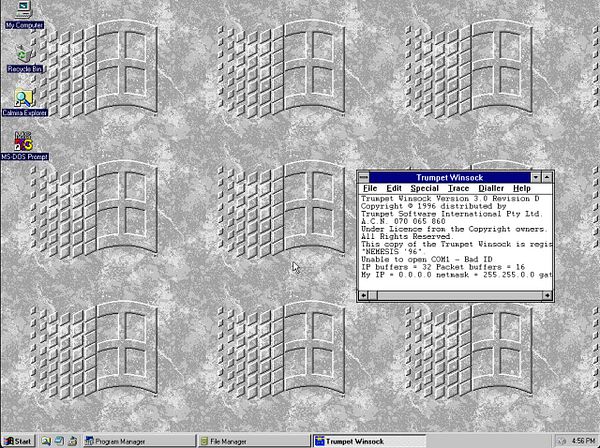Open the Special menu in Trumpet Winsock
Screen dimensions: 600x448
[424, 188]
